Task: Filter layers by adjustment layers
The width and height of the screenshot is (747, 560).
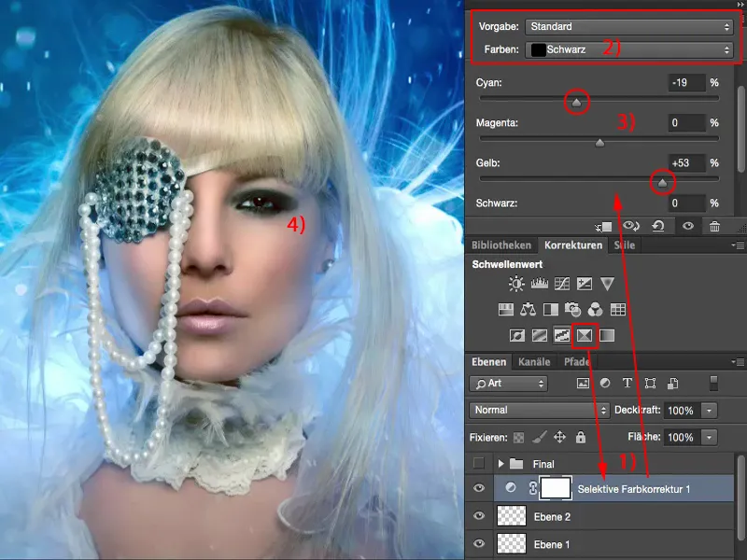Action: point(605,384)
